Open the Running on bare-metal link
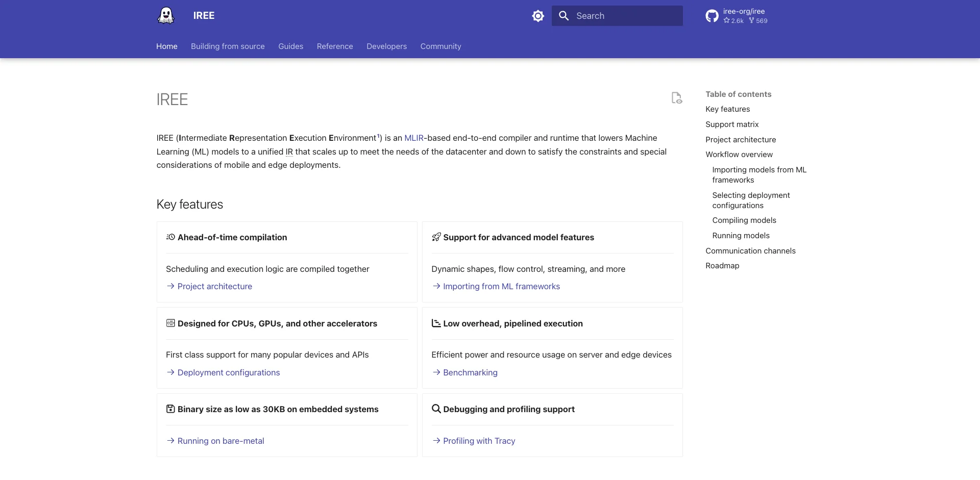Viewport: 980px width, 480px height. (x=221, y=441)
